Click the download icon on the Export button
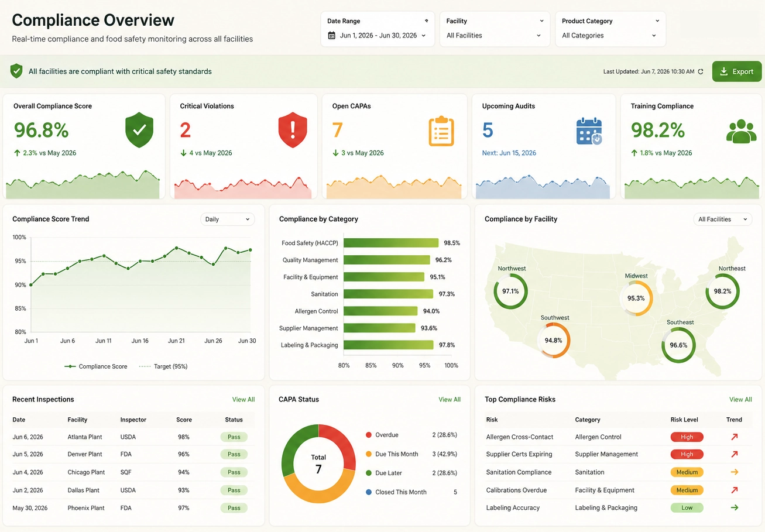Viewport: 765px width, 532px height. [724, 71]
